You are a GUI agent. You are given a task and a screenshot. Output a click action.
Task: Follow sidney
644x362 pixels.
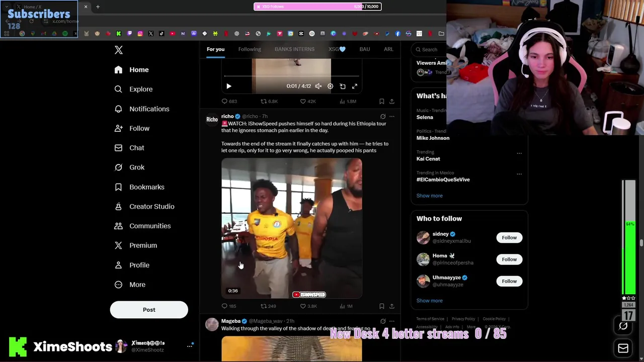(x=509, y=237)
